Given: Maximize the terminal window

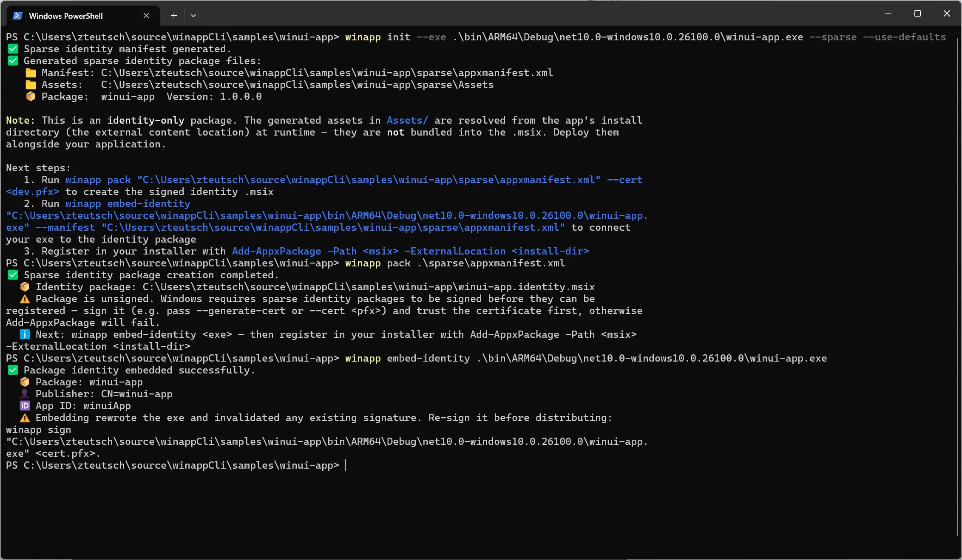Looking at the screenshot, I should click(917, 14).
